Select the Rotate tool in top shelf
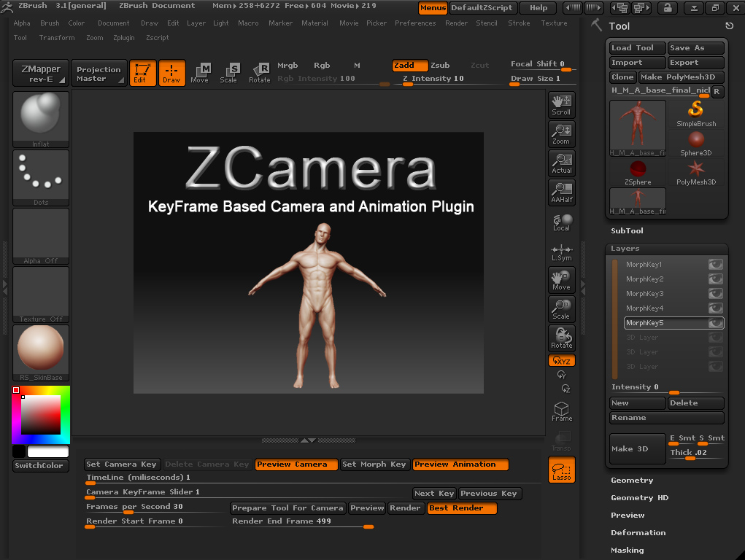 [x=260, y=73]
